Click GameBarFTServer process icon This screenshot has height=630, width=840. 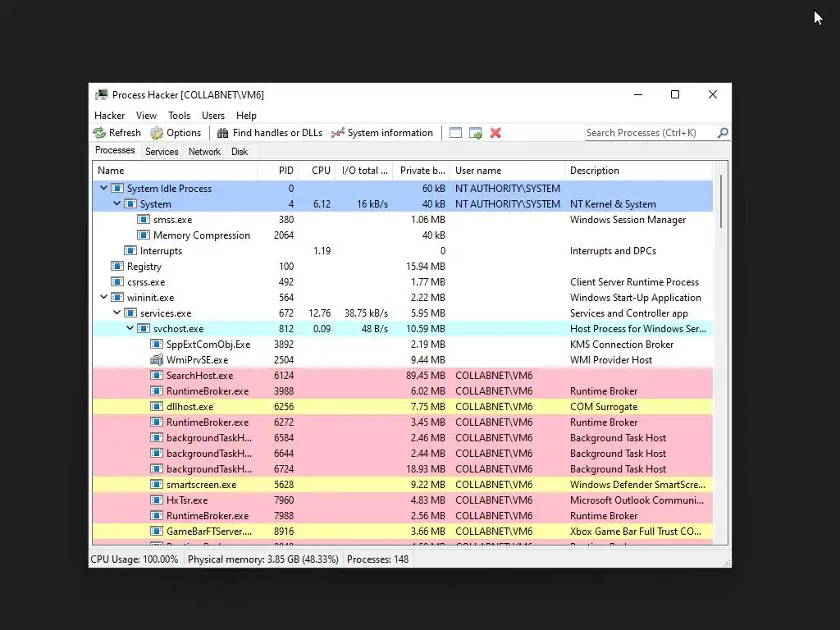tap(157, 532)
